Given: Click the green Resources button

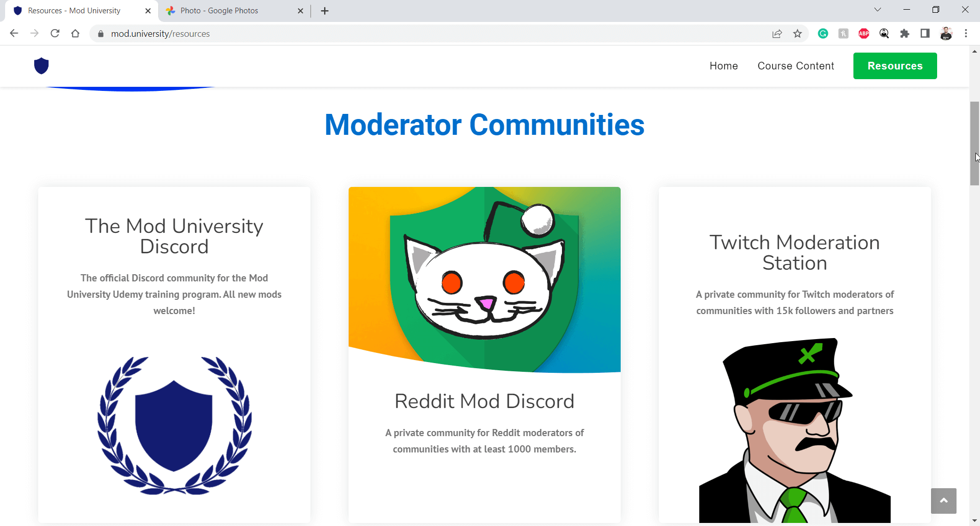Looking at the screenshot, I should point(895,66).
